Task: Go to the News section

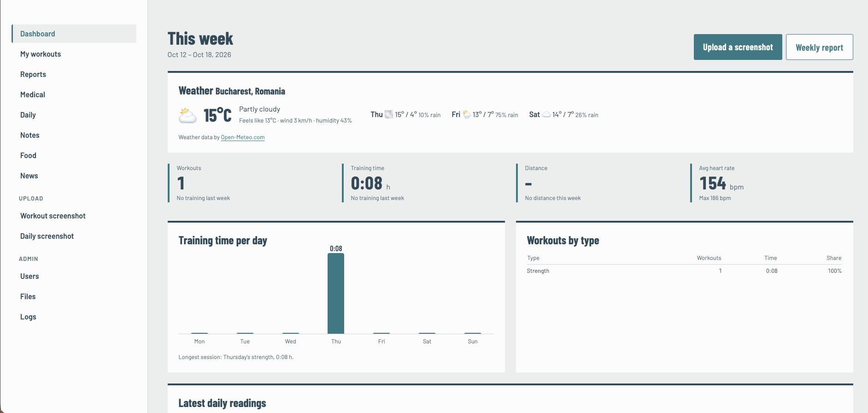Action: (x=74, y=176)
